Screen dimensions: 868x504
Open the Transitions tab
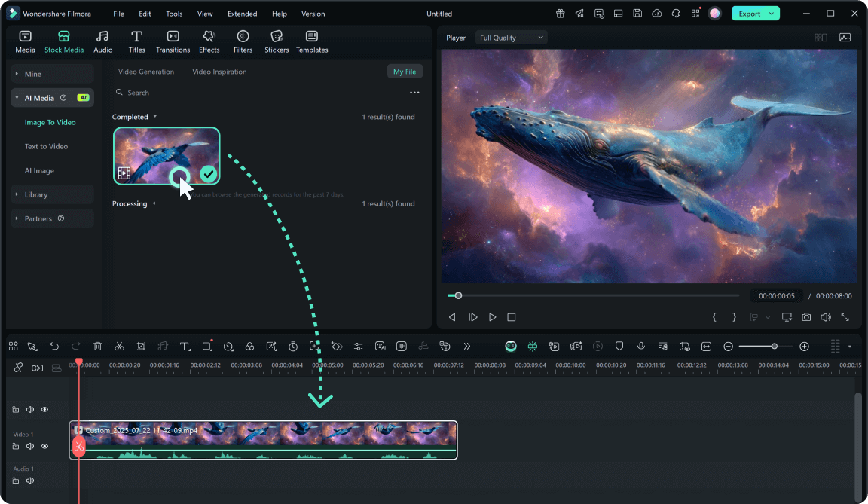tap(173, 41)
